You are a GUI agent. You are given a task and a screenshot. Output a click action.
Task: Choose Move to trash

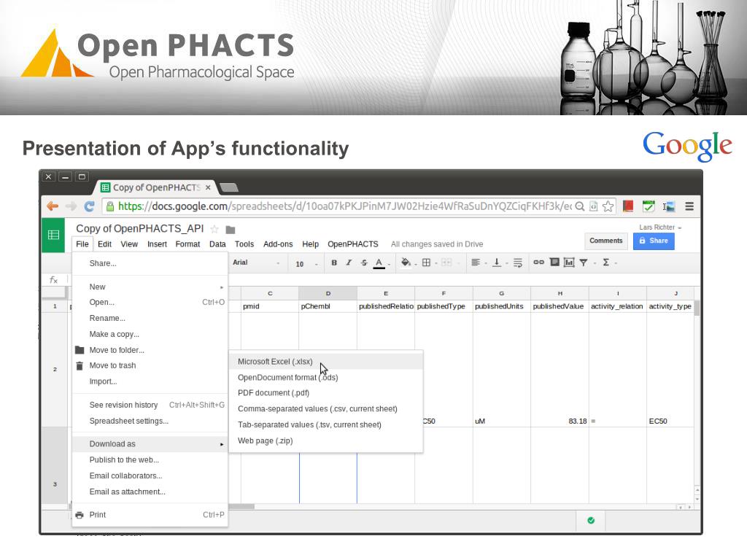pos(150,365)
